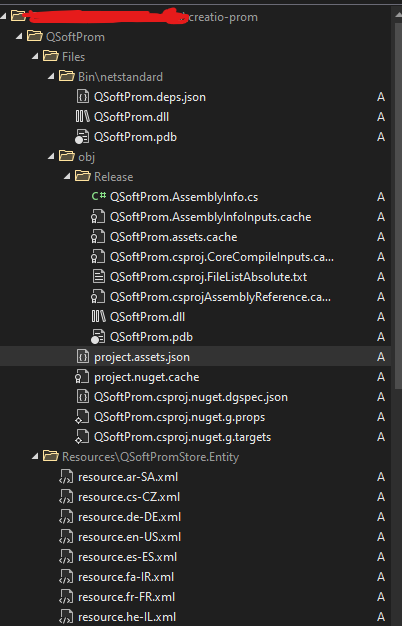Collapse the Resources\QSoftPromStore.Entity folder
This screenshot has height=626, width=402.
click(35, 456)
